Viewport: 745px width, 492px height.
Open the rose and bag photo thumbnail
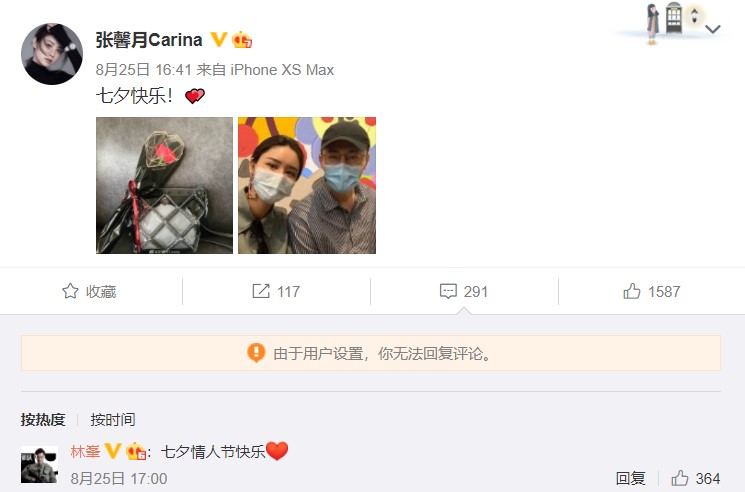pyautogui.click(x=164, y=185)
